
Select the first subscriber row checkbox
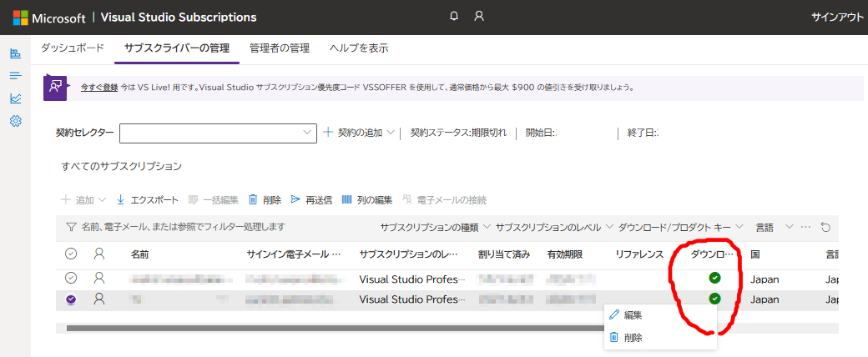[x=71, y=278]
